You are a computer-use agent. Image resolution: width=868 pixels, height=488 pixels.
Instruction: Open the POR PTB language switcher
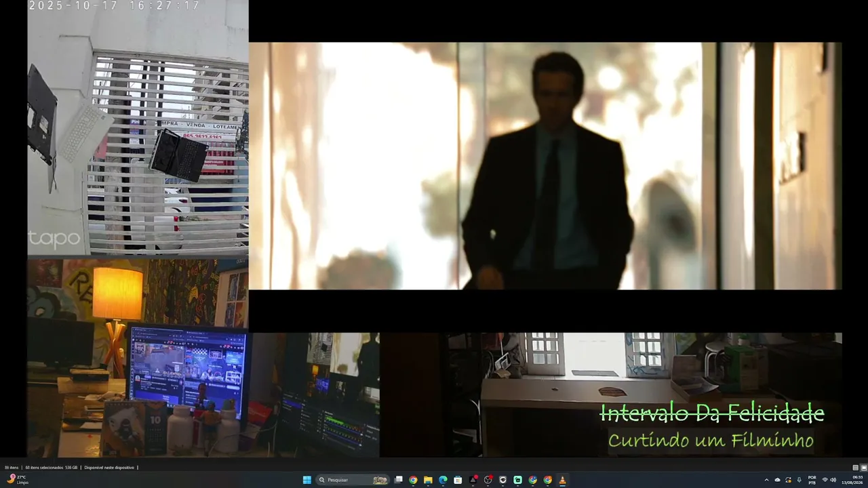click(812, 480)
